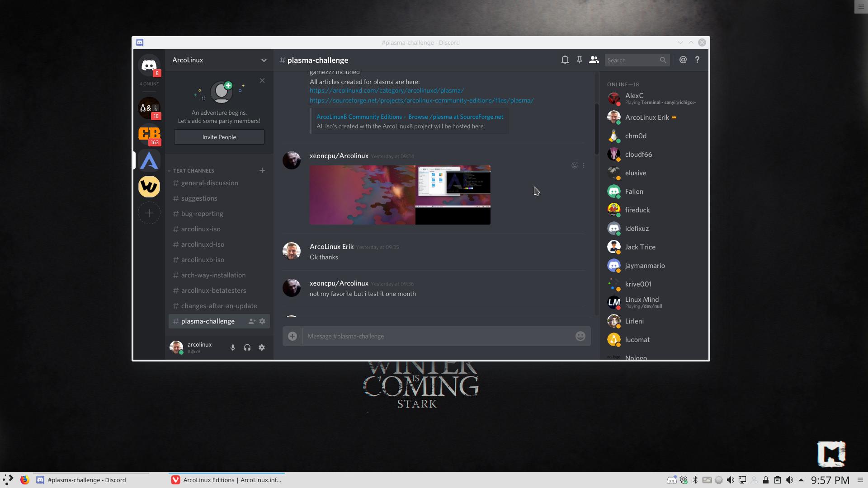Image resolution: width=868 pixels, height=488 pixels.
Task: Mute your microphone
Action: click(232, 347)
